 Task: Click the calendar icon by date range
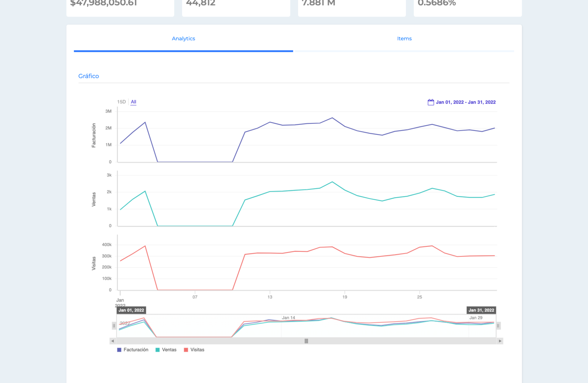pyautogui.click(x=431, y=102)
